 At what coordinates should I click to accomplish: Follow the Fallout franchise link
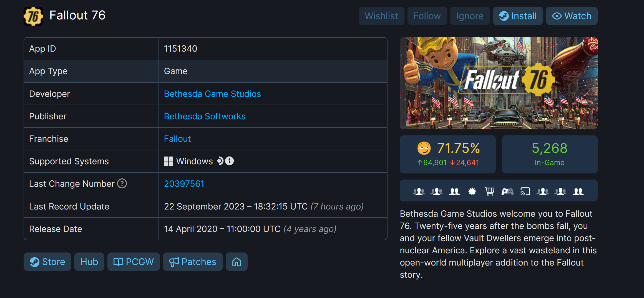[177, 139]
